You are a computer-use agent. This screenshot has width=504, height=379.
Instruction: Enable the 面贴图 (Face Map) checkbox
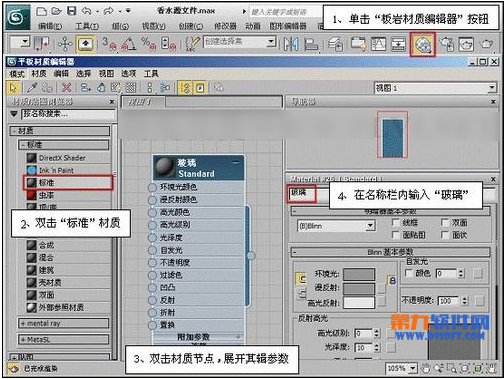(395, 235)
